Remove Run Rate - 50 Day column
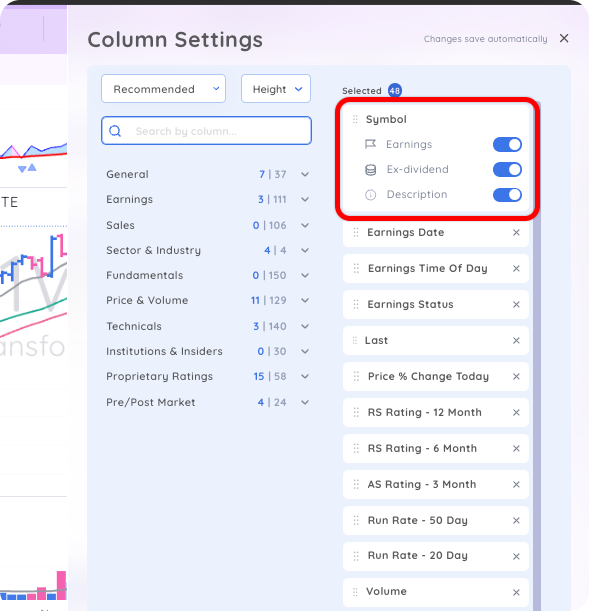Image resolution: width=589 pixels, height=611 pixels. (x=516, y=521)
